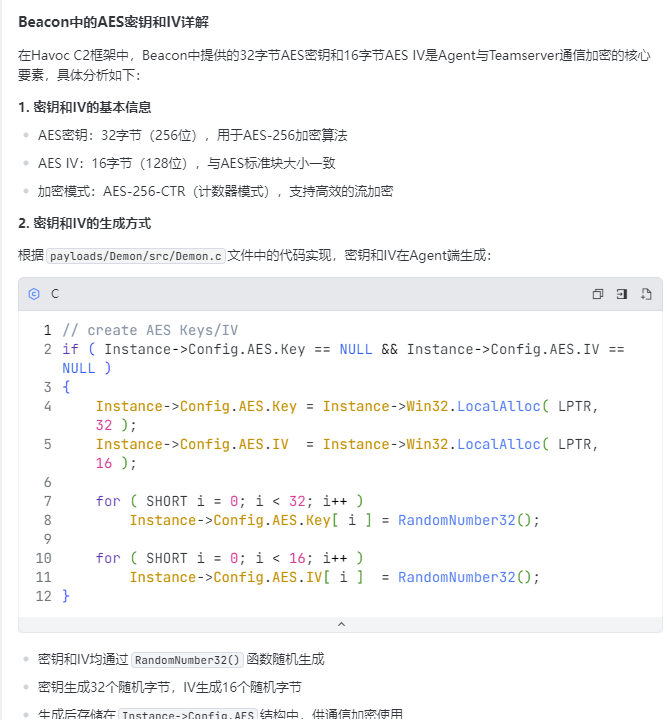Screen dimensions: 667x720
Task: Collapse the code block with bottom chevron
Action: 341,624
